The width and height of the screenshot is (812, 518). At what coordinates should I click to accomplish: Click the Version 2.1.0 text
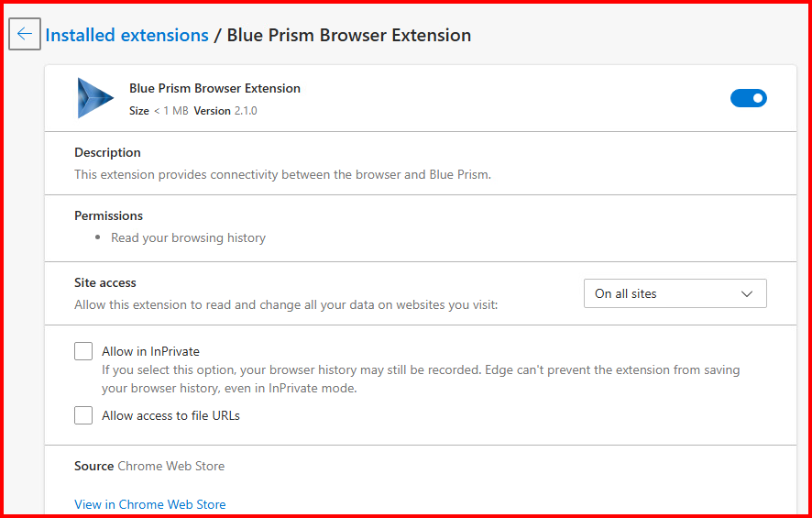pyautogui.click(x=225, y=111)
